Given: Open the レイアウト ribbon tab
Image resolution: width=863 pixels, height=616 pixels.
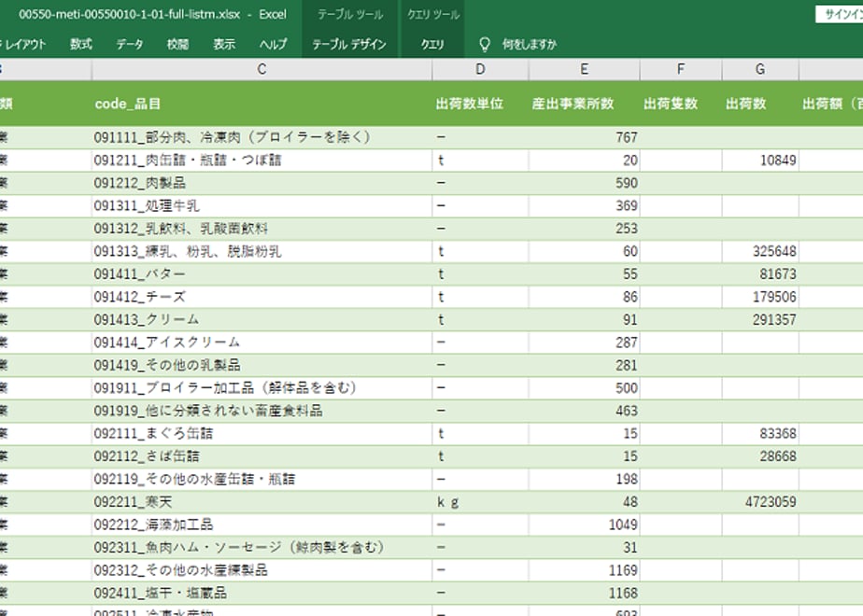Looking at the screenshot, I should tap(24, 45).
